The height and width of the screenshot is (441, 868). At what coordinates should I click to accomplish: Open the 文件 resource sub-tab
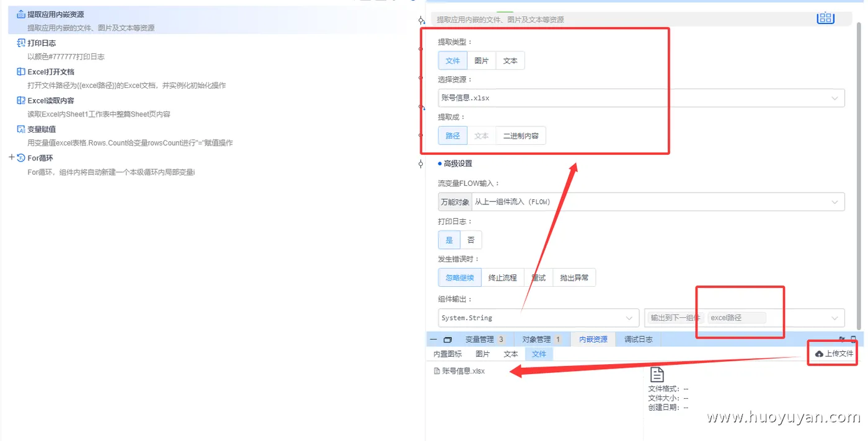point(539,354)
